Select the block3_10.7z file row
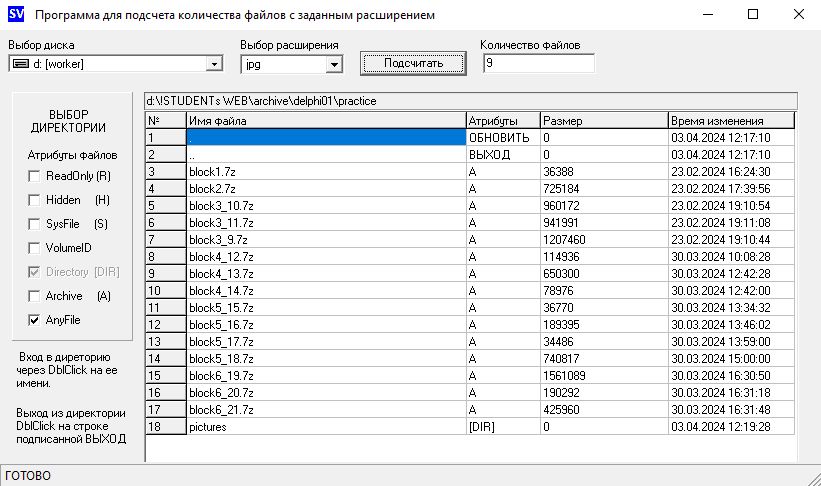Image resolution: width=821 pixels, height=486 pixels. [x=326, y=206]
